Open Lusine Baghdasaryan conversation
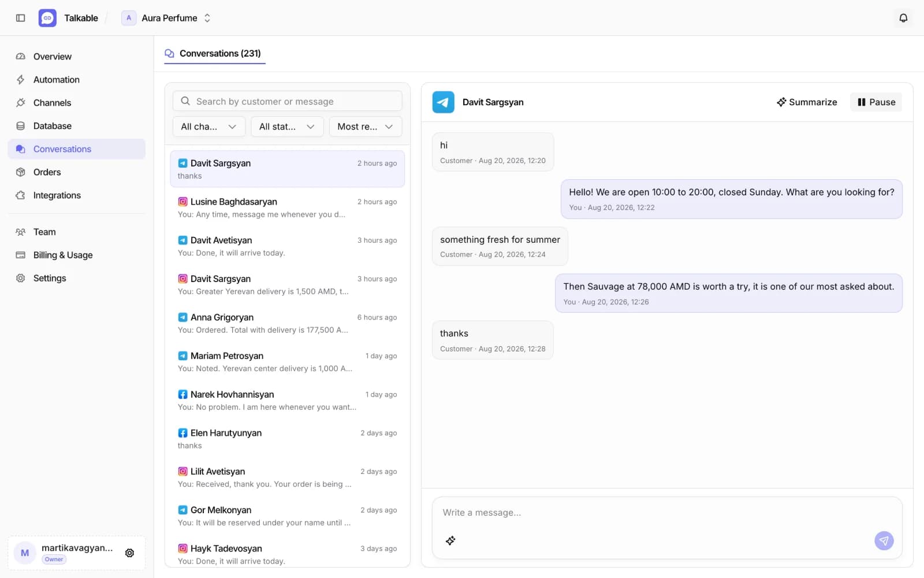Viewport: 924px width, 578px height. 287,208
